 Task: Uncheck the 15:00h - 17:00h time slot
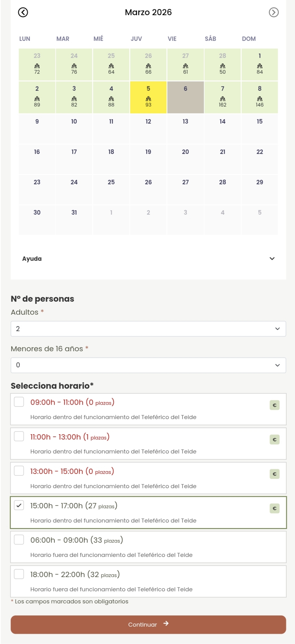pyautogui.click(x=19, y=505)
